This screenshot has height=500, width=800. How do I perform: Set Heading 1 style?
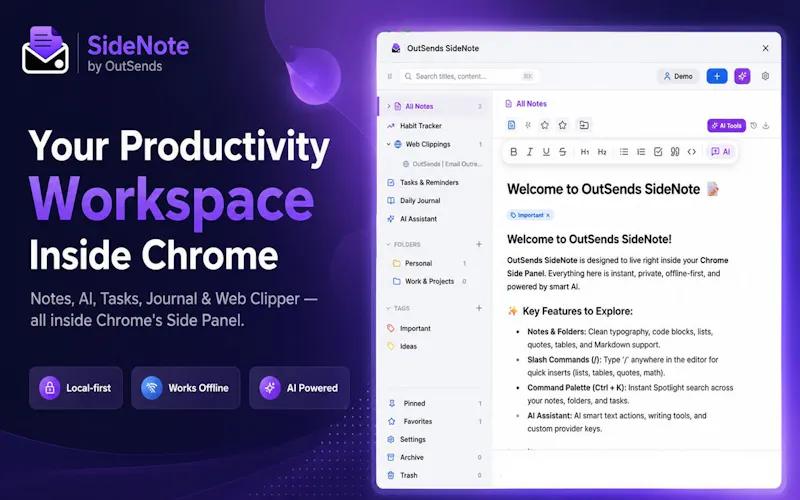[x=585, y=152]
